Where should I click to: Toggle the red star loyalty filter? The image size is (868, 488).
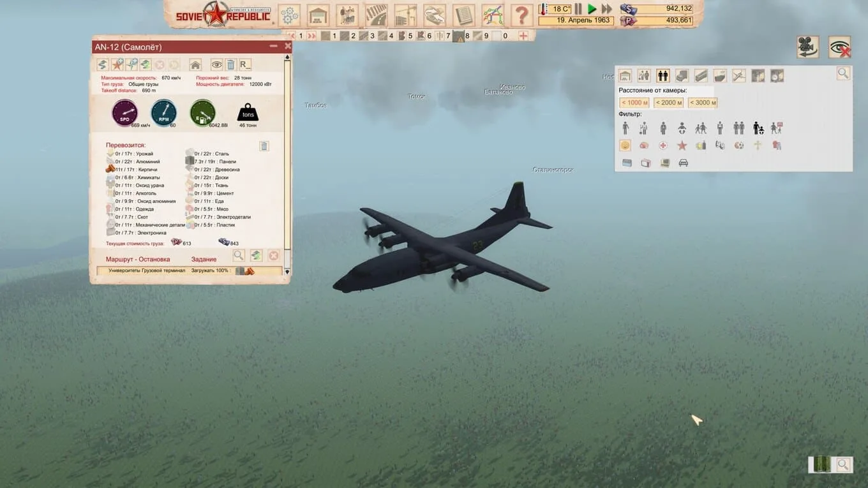682,145
